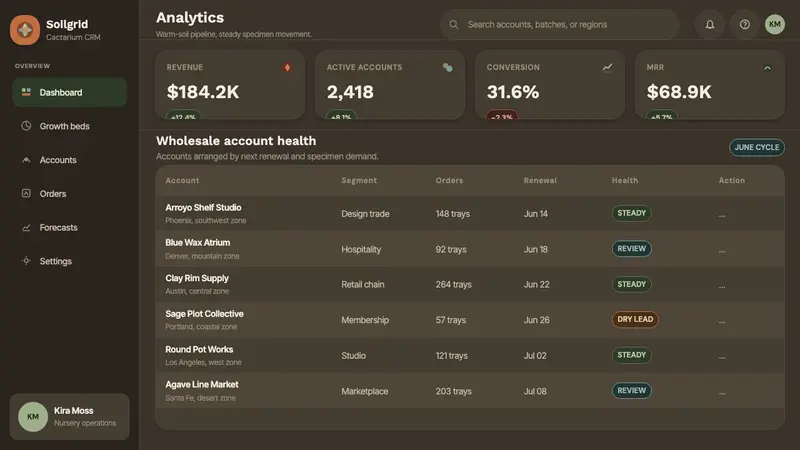Select the 2,418 active accounts value
This screenshot has width=800, height=450.
click(350, 92)
